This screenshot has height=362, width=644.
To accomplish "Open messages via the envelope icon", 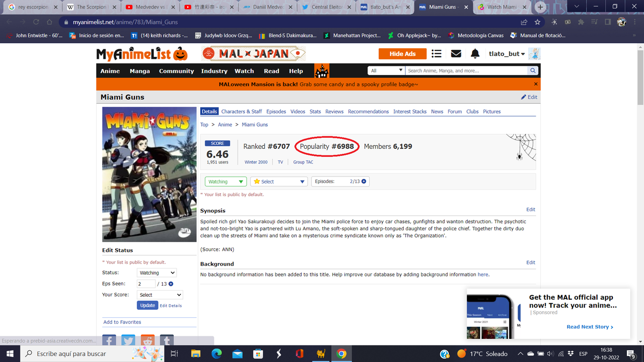I will 455,53.
